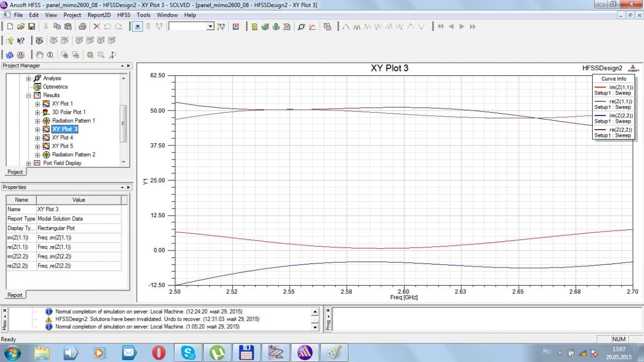Toggle the eye visibility icon in toolbar
This screenshot has width=644, height=362.
39,41
